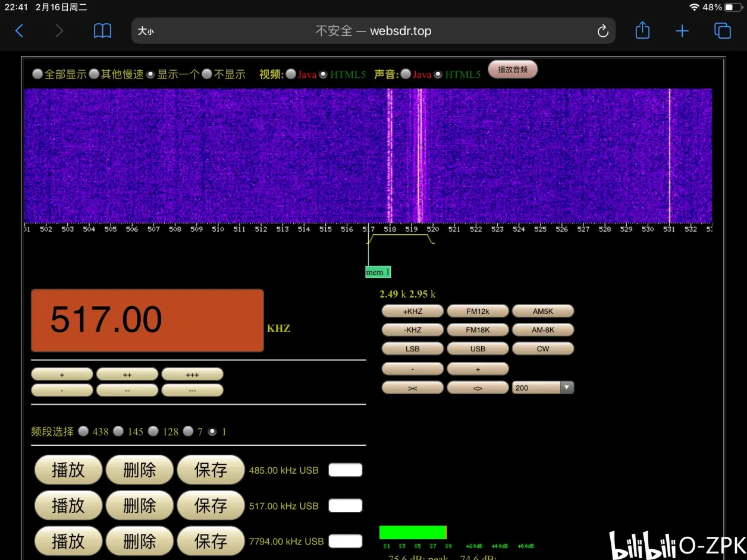747x560 pixels.
Task: Open Safari bookmarks book icon
Action: 103,31
